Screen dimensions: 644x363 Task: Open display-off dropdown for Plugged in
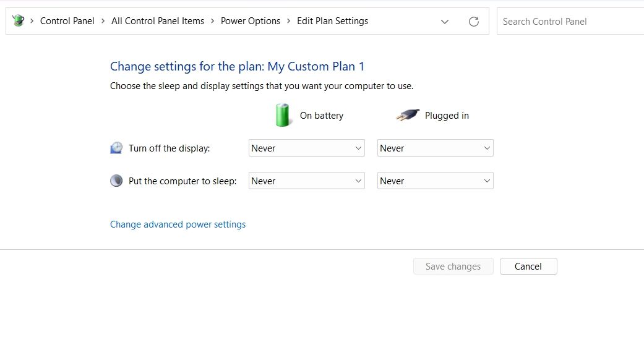tap(435, 148)
